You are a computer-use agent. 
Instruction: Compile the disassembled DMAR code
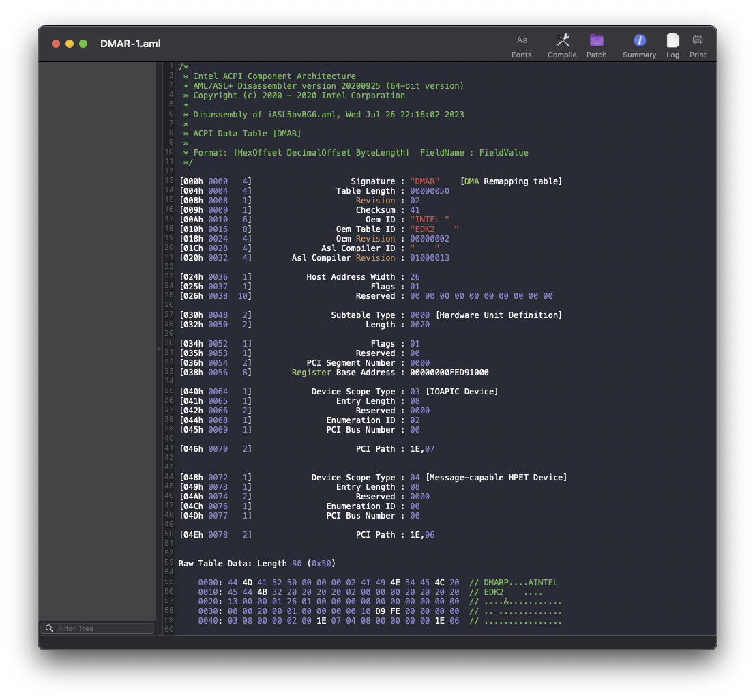point(562,44)
